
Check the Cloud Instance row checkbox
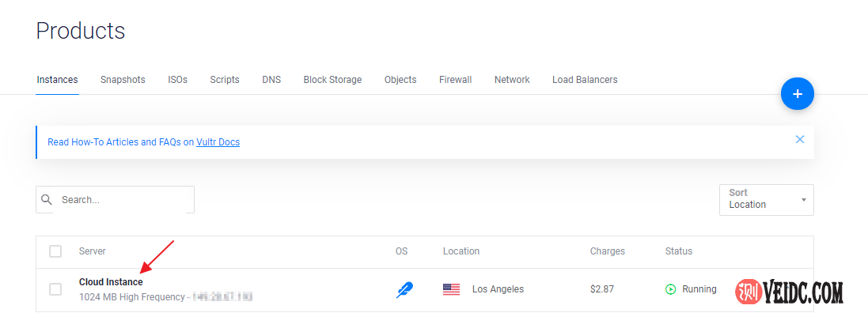[x=55, y=289]
